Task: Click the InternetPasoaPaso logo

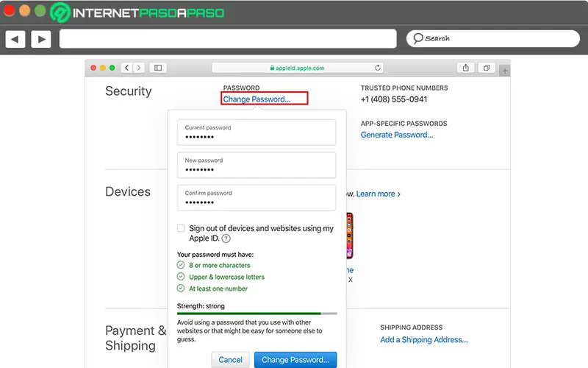Action: (x=137, y=13)
